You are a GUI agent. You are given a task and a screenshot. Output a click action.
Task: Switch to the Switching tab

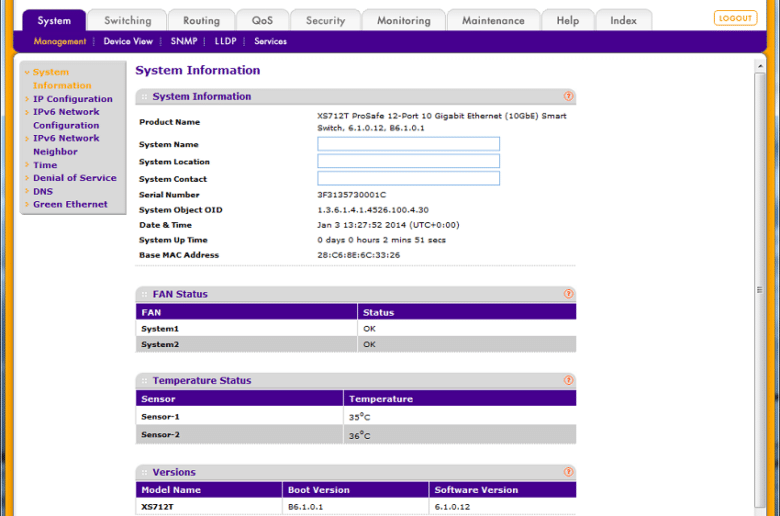click(x=127, y=20)
